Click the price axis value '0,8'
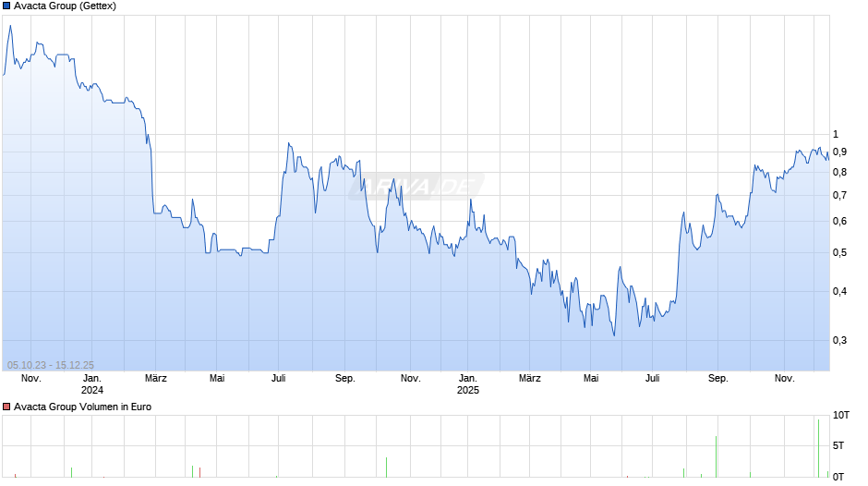Screen dimensions: 868x486 [x=839, y=173]
